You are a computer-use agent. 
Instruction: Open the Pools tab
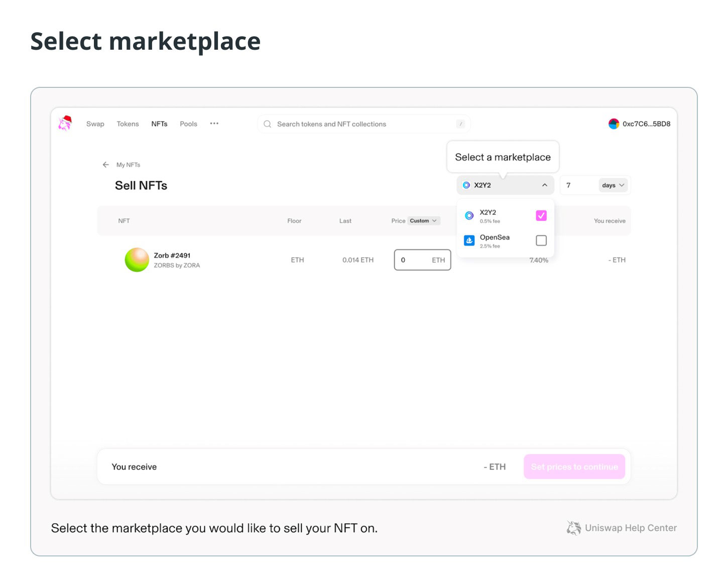pyautogui.click(x=188, y=124)
